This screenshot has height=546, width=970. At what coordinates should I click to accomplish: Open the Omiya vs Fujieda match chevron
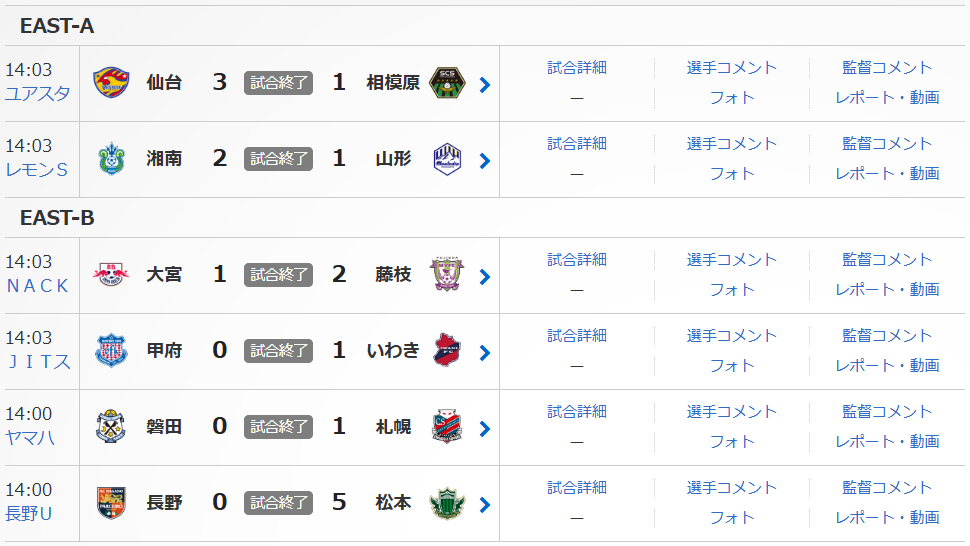(485, 277)
